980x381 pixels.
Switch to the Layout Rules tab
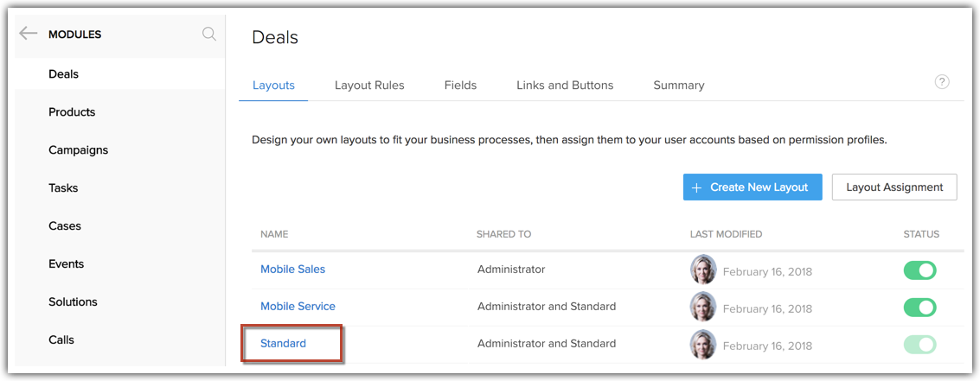369,85
